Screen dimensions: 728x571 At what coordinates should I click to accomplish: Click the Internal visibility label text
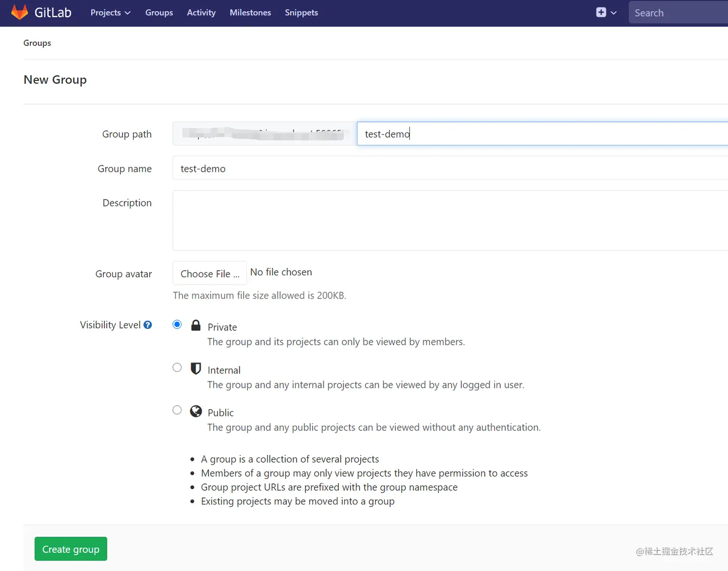(x=224, y=370)
